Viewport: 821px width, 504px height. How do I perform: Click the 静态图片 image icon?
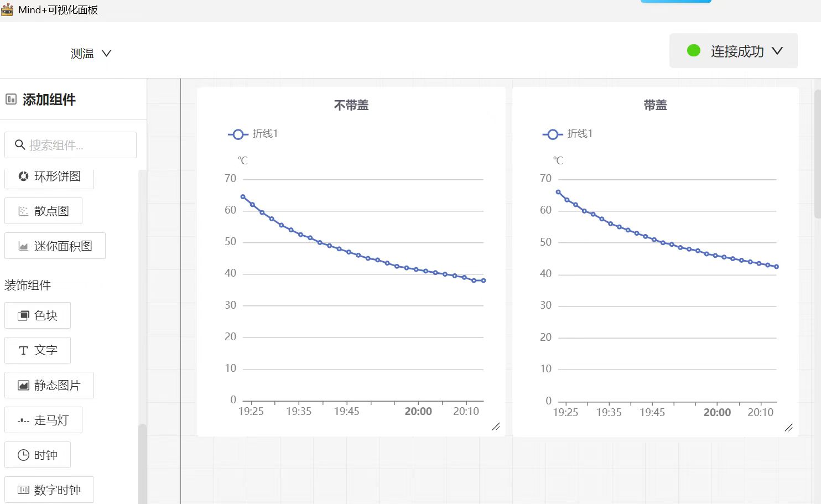[x=23, y=385]
